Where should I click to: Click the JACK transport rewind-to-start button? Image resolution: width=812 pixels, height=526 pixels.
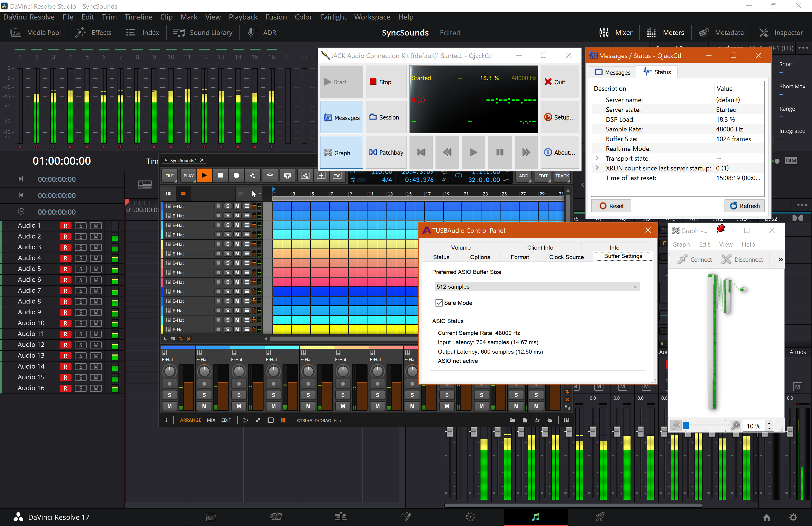(421, 152)
